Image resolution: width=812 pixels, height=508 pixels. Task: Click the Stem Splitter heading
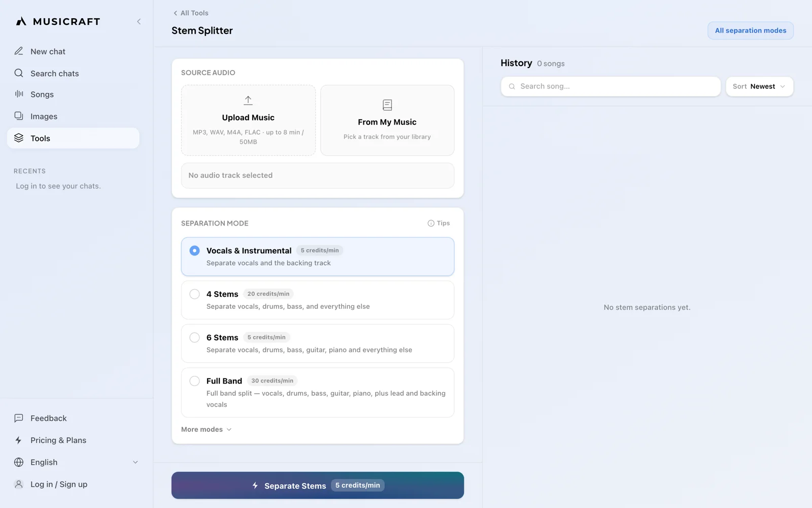[202, 30]
